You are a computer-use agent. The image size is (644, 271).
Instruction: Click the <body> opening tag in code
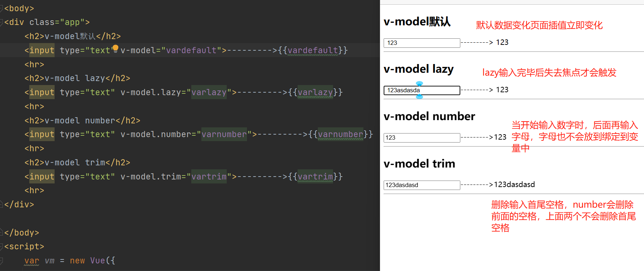pos(19,8)
